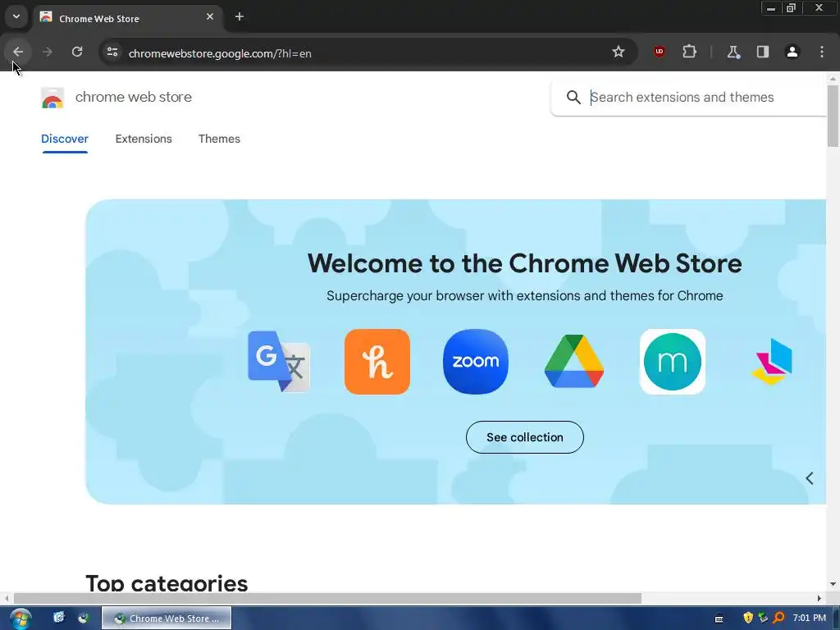840x630 pixels.
Task: Open the Google Drive extension icon
Action: pos(574,362)
